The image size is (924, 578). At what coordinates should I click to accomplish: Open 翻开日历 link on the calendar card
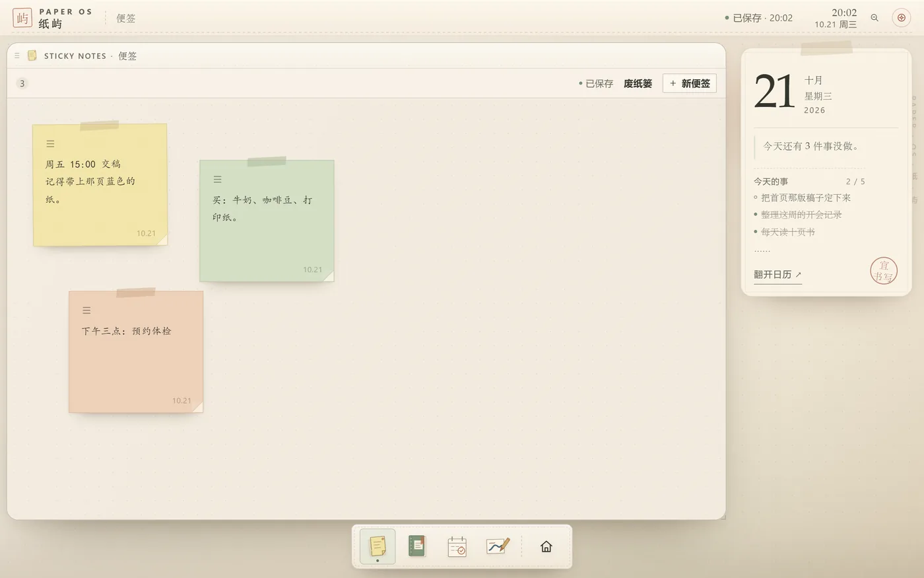777,274
